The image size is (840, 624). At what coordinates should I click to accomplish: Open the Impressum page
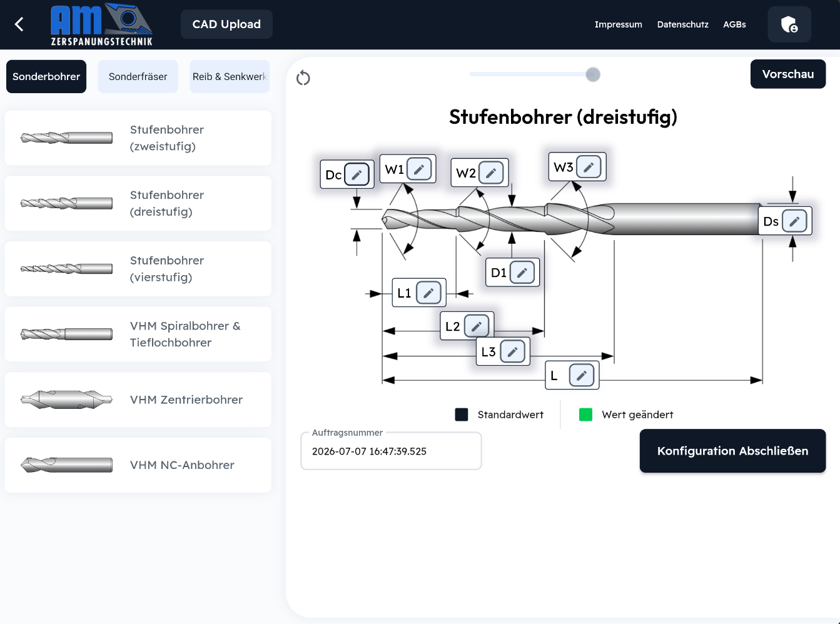[619, 24]
